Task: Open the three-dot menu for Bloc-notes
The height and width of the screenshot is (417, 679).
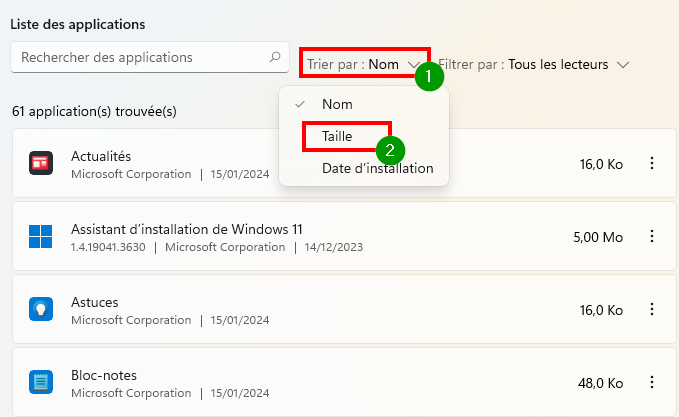Action: pos(652,382)
